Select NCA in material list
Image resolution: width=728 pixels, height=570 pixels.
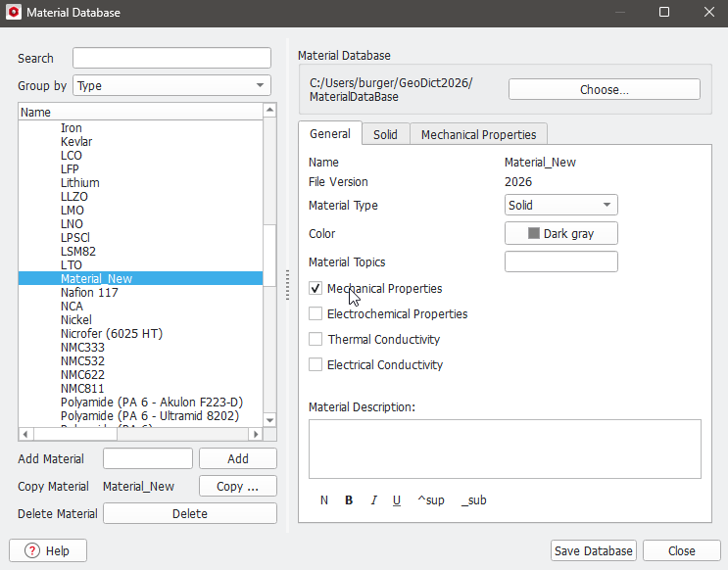coord(72,306)
